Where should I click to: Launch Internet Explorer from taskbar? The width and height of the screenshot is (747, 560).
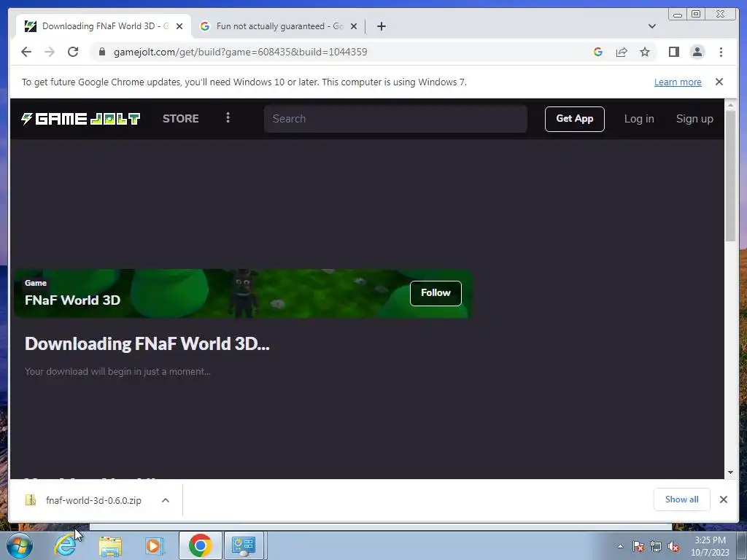pyautogui.click(x=65, y=545)
